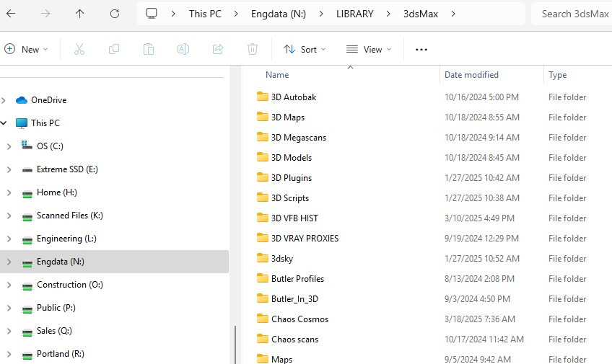Image resolution: width=612 pixels, height=364 pixels.
Task: Go up one folder level
Action: coord(79,14)
